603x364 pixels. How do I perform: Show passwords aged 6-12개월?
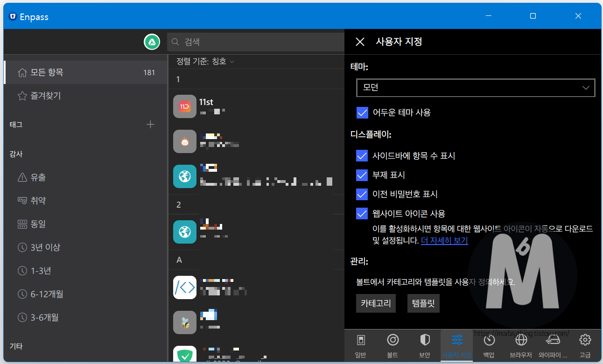(85, 294)
